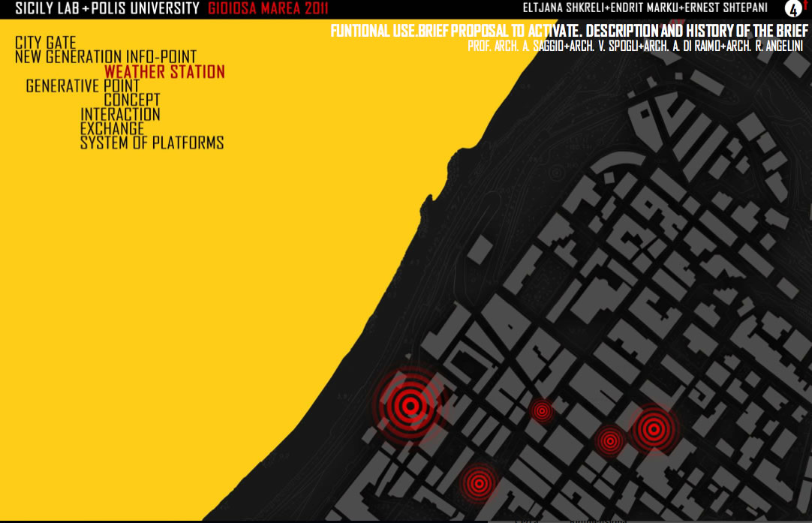Click the Interaction label
The image size is (812, 523).
point(120,114)
